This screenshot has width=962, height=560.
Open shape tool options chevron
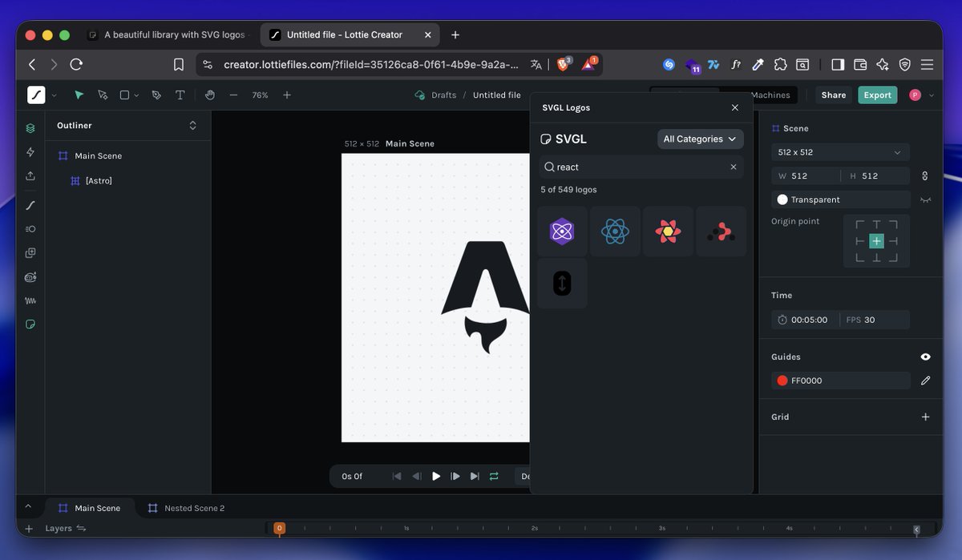pyautogui.click(x=136, y=95)
